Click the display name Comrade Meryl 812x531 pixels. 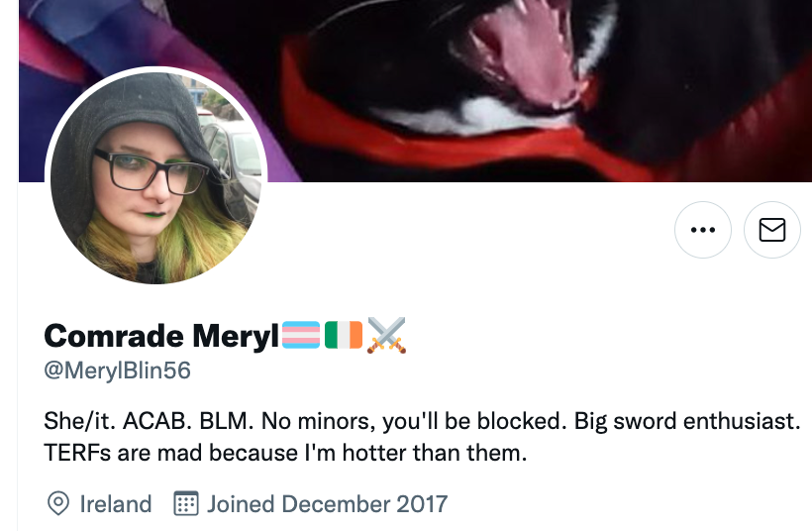[161, 336]
